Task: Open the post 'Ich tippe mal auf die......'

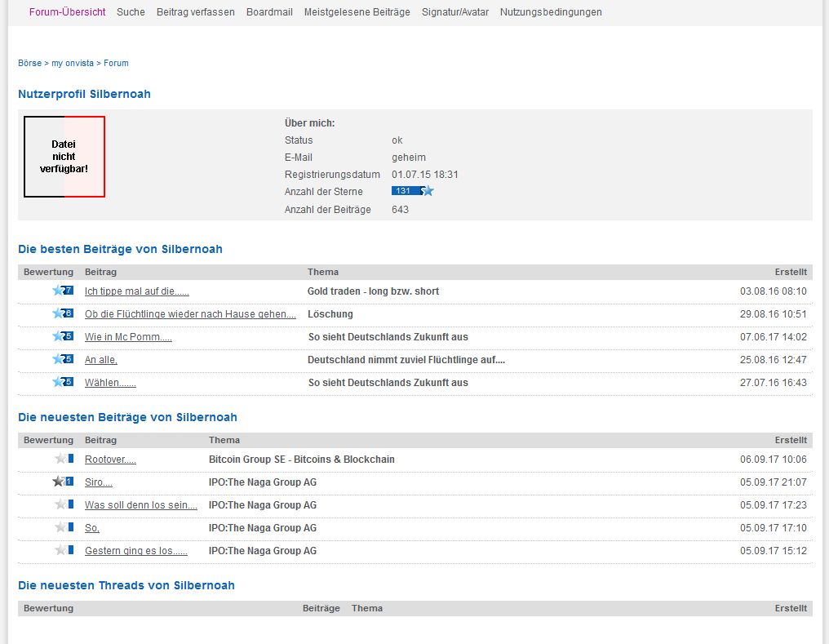Action: click(x=136, y=291)
